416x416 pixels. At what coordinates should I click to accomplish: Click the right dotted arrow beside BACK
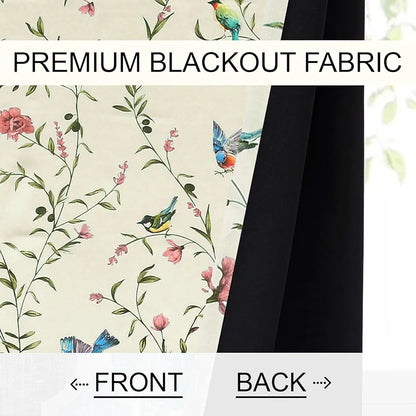pyautogui.click(x=322, y=383)
